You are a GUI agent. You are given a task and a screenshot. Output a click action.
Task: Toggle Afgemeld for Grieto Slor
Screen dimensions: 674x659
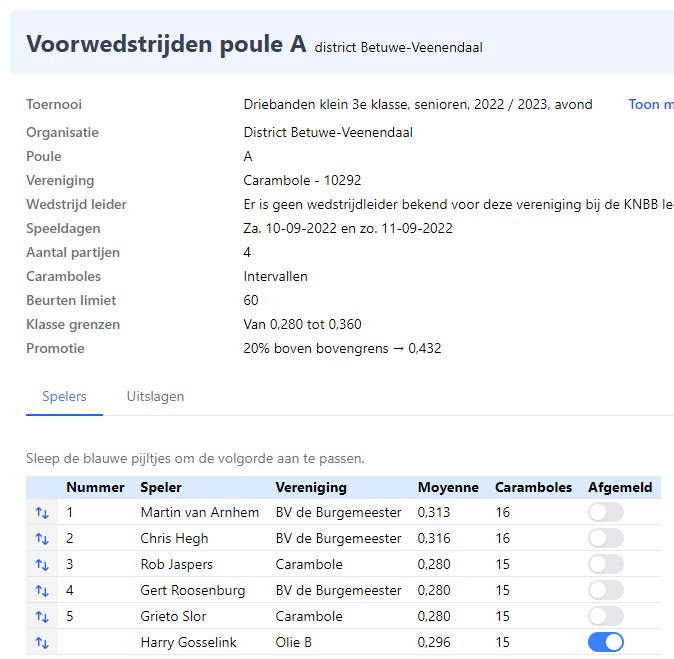[x=606, y=616]
